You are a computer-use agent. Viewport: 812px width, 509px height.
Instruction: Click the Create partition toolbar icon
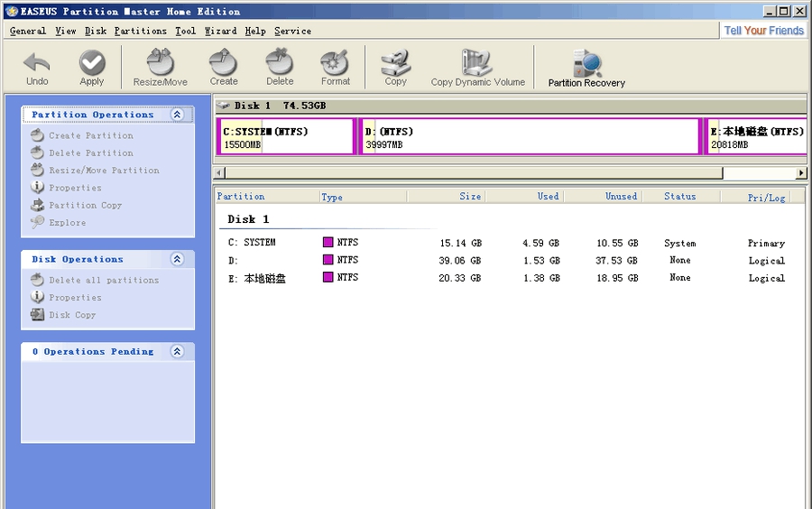[x=224, y=63]
